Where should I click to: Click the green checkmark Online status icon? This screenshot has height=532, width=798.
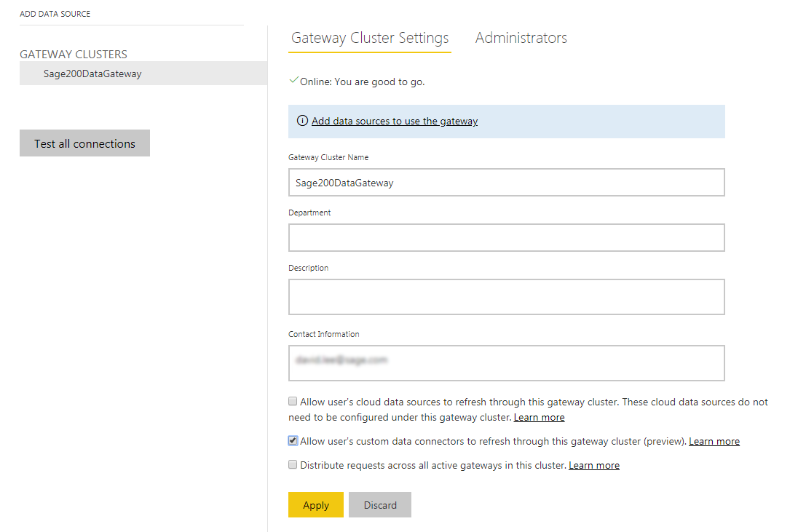(x=293, y=82)
